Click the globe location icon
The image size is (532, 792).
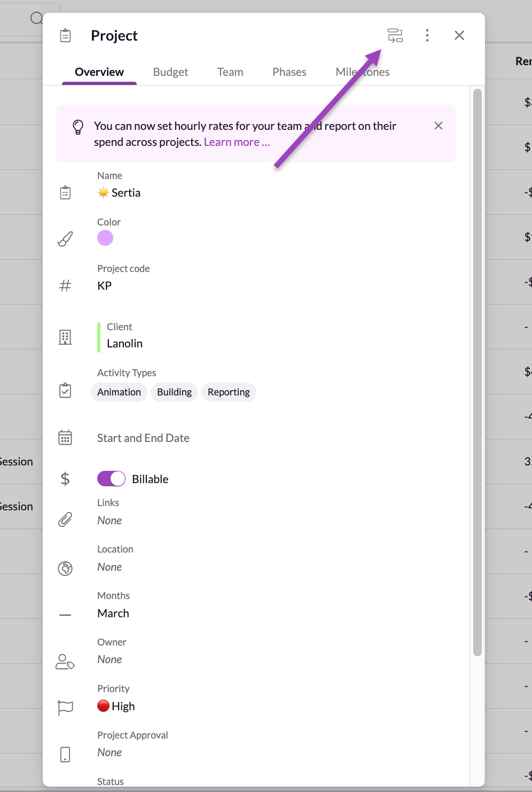[x=65, y=568]
